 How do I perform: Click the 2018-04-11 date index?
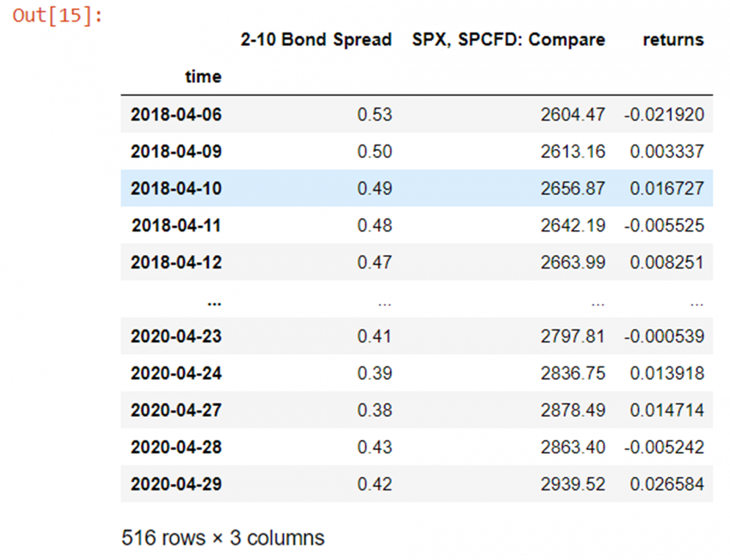tap(176, 225)
